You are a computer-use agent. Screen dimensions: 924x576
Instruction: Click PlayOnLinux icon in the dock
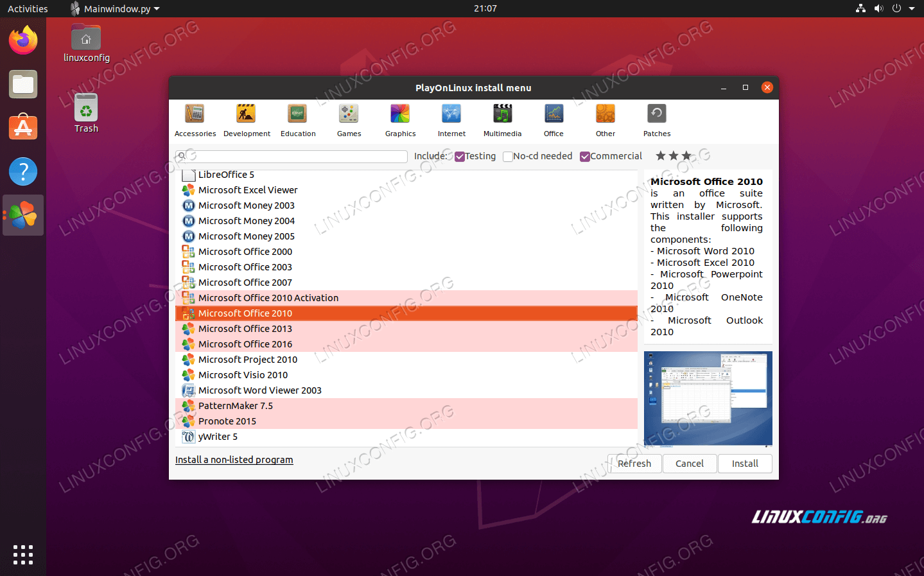[23, 215]
